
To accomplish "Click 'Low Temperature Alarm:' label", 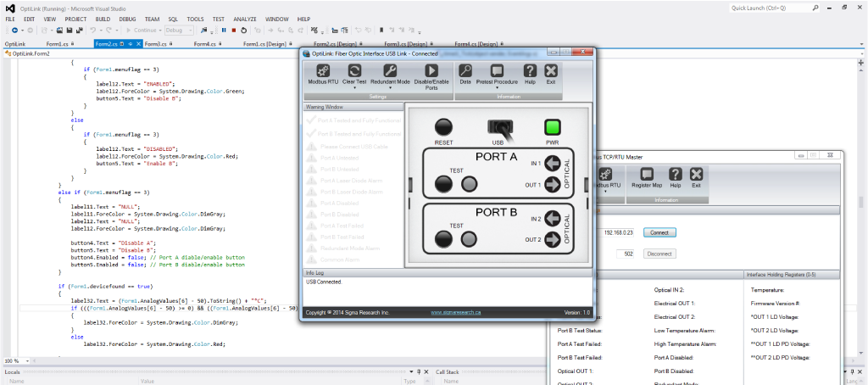I will pyautogui.click(x=684, y=331).
